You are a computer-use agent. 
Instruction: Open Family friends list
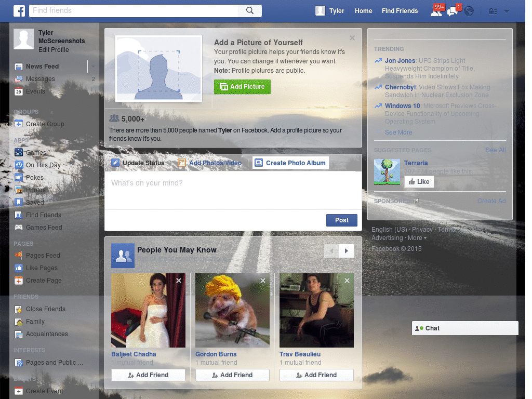[x=35, y=322]
